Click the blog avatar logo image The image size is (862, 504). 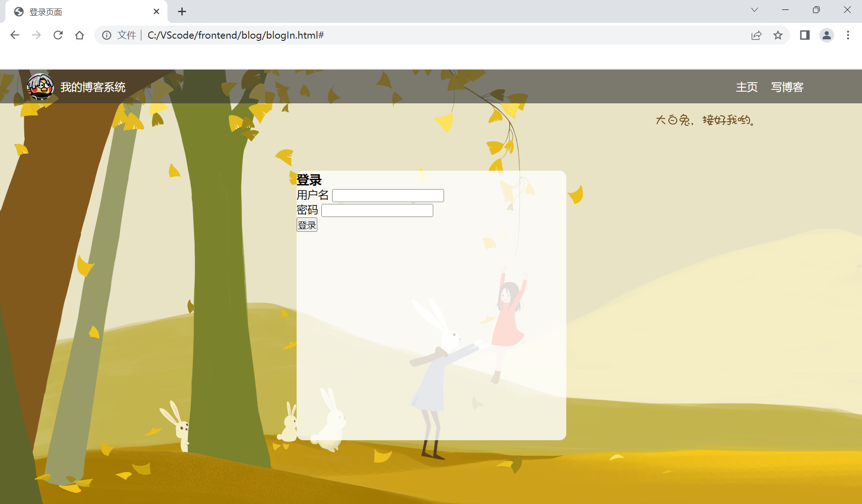[x=40, y=86]
